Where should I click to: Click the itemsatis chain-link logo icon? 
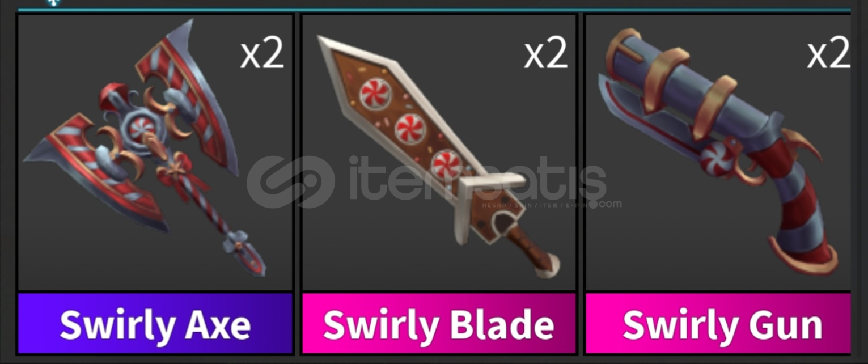pyautogui.click(x=291, y=182)
